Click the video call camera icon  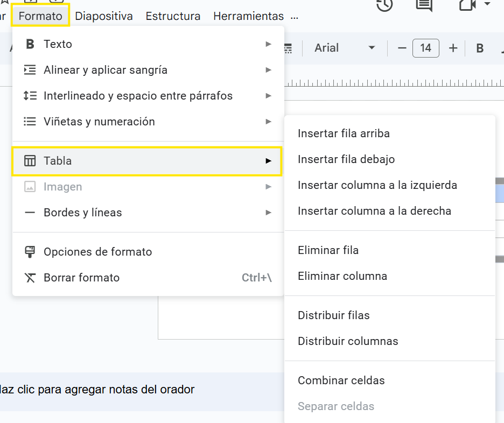pyautogui.click(x=466, y=4)
